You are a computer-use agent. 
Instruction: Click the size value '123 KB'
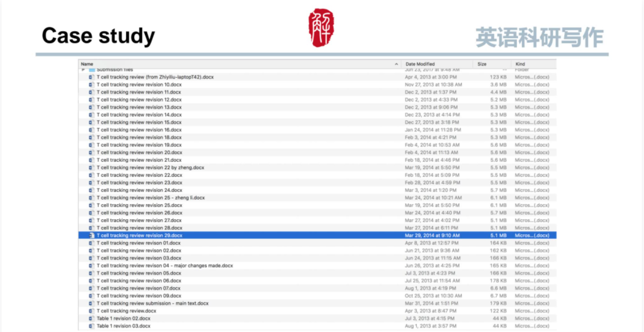(x=498, y=77)
